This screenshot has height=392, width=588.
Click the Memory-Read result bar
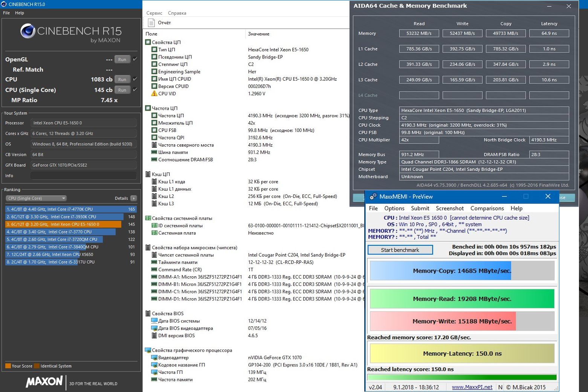point(462,299)
